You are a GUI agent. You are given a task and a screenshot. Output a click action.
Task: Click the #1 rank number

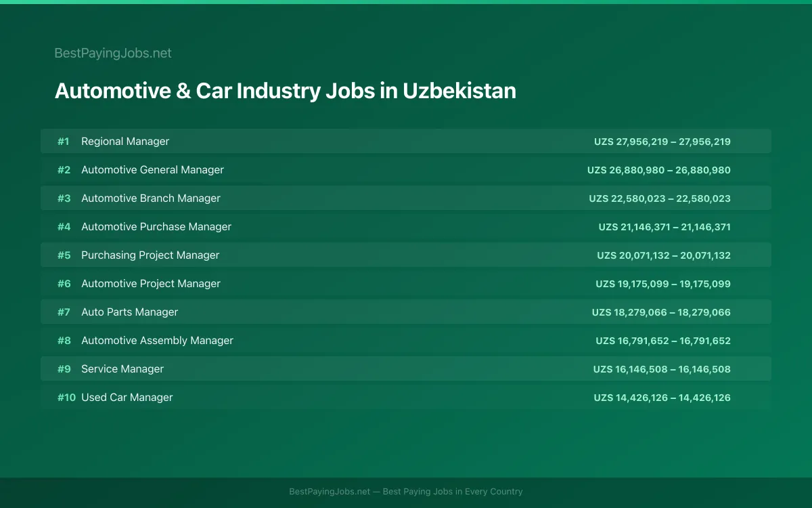(64, 142)
